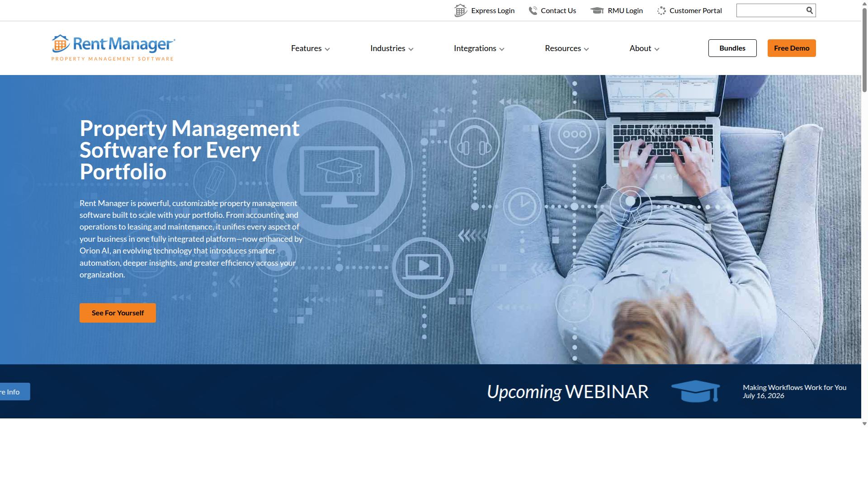Screen dimensions: 868x488
Task: Click the 'Upcoming WEBINAR' banner heading
Action: point(568,392)
